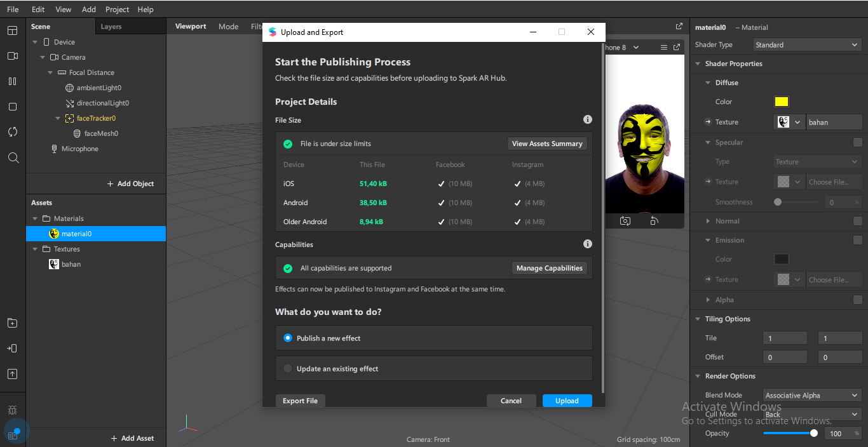Click the File Size info icon

point(588,120)
